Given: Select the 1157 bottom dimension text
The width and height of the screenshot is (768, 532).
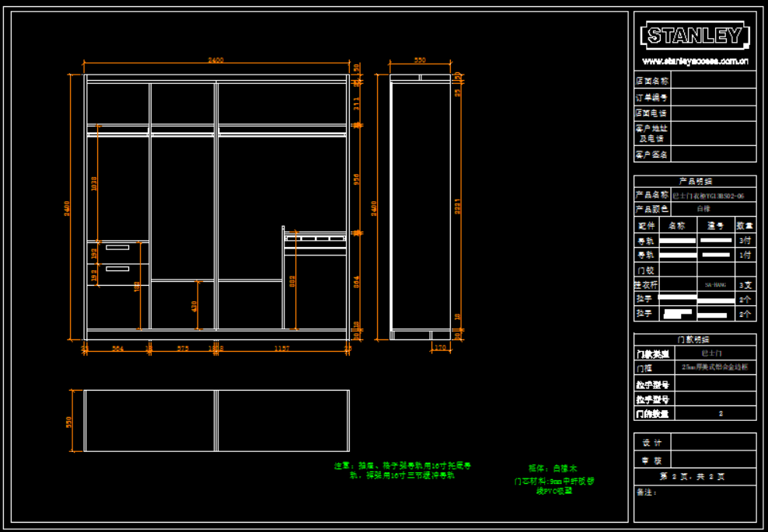Looking at the screenshot, I should coord(281,349).
